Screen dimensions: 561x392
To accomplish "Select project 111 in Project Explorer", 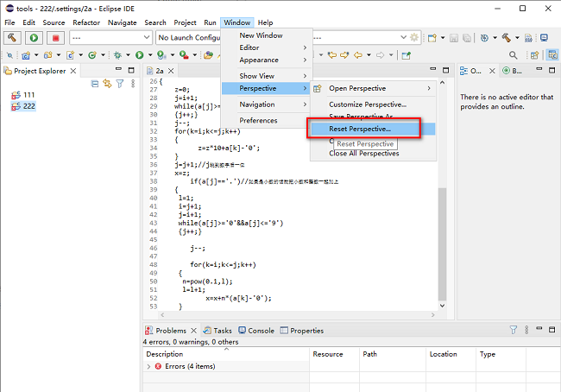I will coord(28,94).
